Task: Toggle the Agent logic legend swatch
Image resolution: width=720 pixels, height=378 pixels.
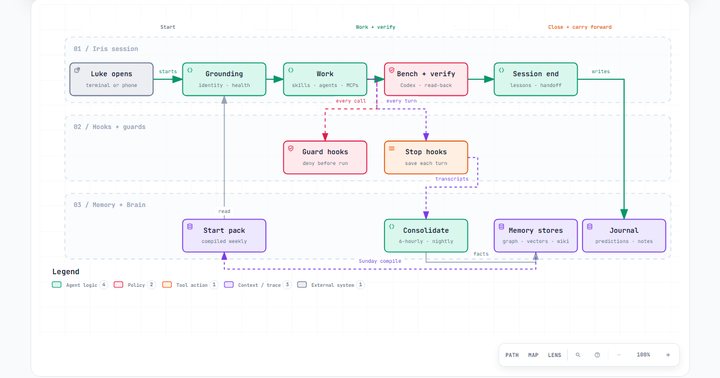Action: [56, 285]
